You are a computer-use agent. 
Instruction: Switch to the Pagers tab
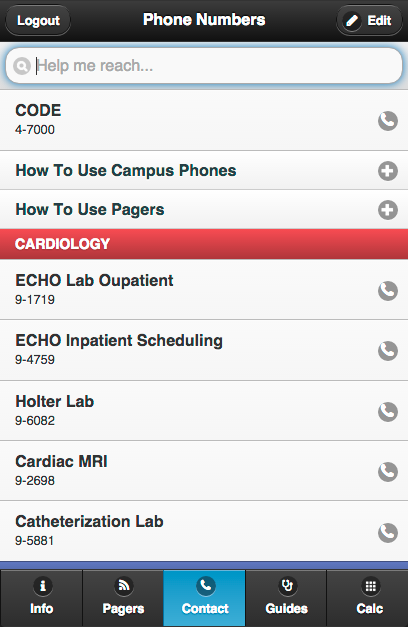click(x=123, y=598)
